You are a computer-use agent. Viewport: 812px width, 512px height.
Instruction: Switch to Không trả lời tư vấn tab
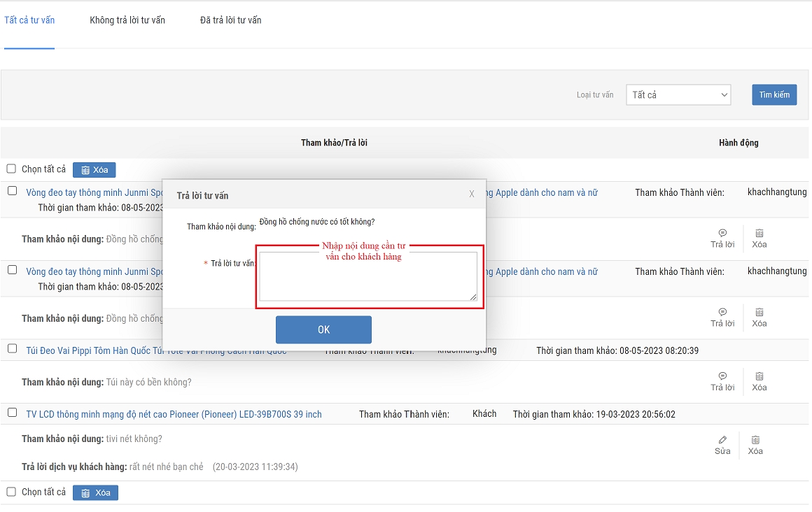pos(127,20)
